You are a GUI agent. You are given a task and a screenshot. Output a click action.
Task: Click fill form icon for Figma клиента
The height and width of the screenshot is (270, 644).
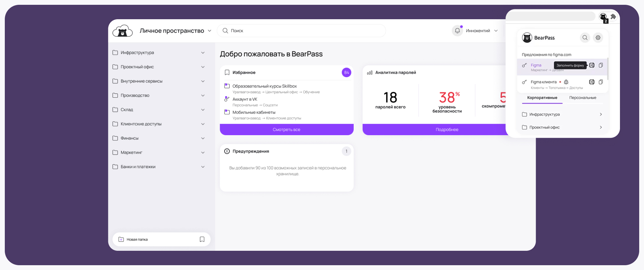click(592, 82)
